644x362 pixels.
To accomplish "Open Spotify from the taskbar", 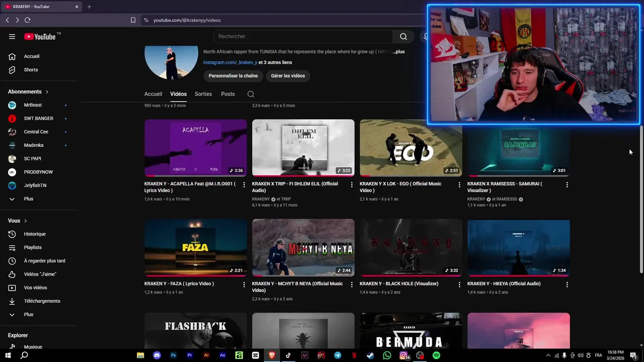I will 436,355.
